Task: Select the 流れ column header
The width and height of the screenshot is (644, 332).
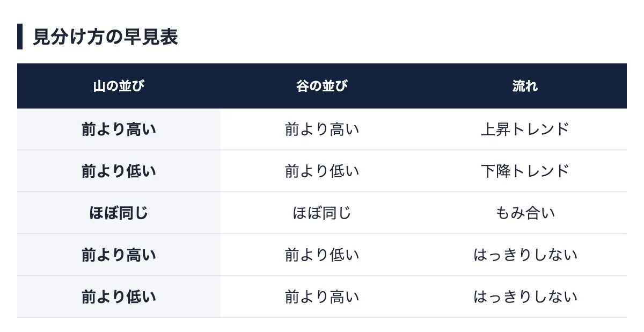Action: [x=525, y=86]
